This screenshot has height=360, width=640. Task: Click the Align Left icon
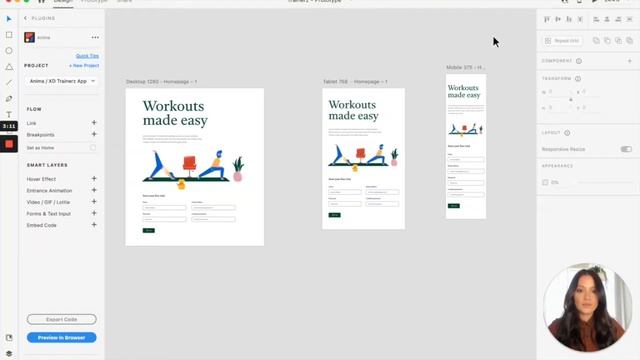(x=596, y=19)
